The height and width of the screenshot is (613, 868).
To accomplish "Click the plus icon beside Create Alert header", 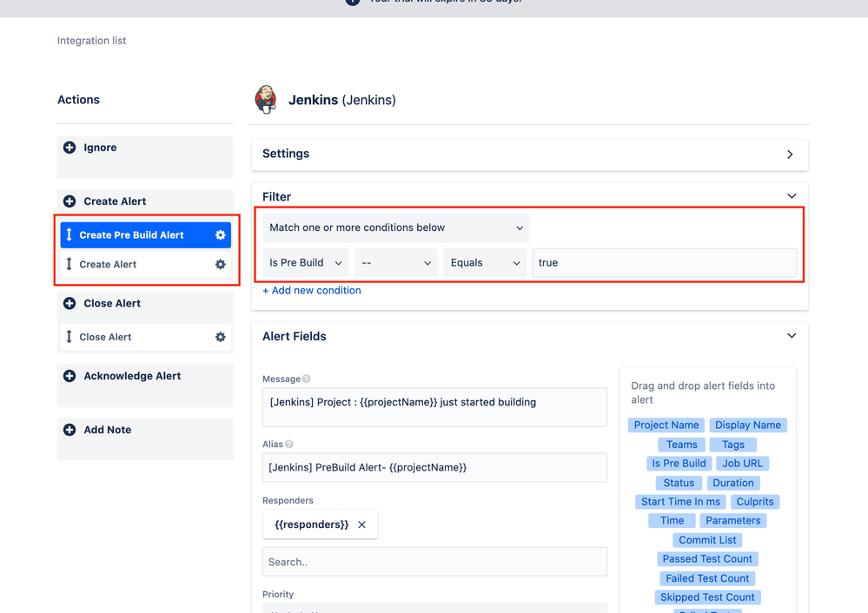I will 70,201.
